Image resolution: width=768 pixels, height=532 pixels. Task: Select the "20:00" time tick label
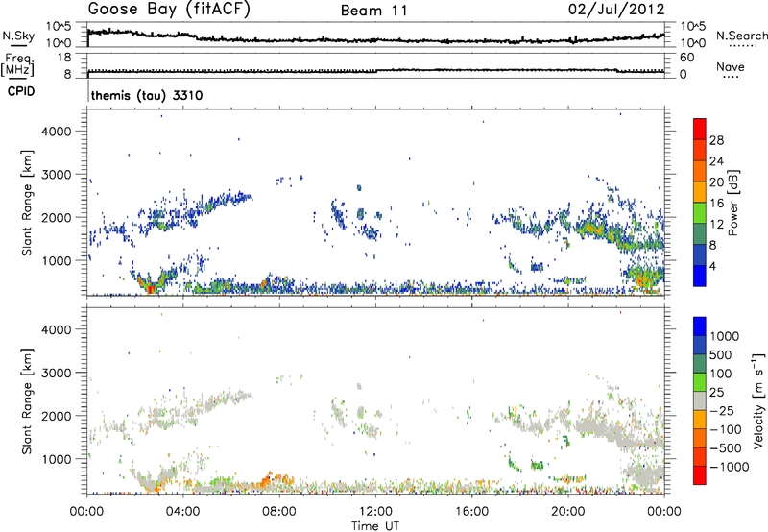pyautogui.click(x=567, y=511)
